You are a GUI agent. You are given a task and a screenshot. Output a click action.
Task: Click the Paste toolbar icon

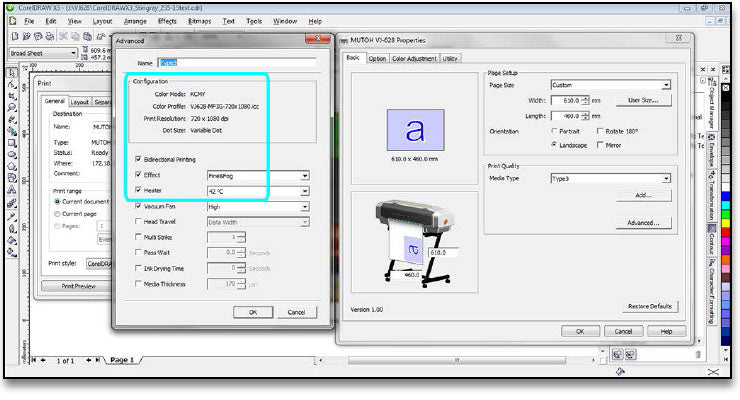(x=87, y=36)
